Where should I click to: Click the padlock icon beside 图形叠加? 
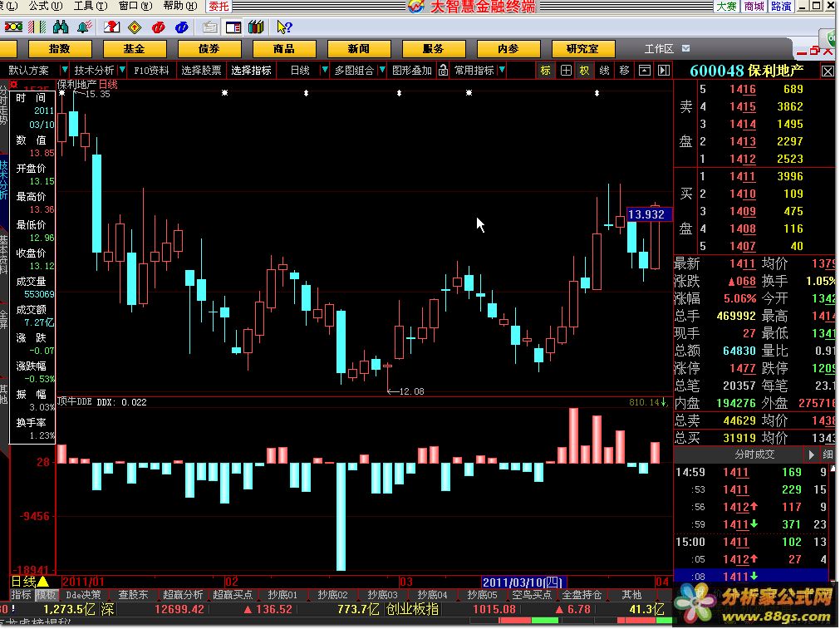(x=443, y=70)
